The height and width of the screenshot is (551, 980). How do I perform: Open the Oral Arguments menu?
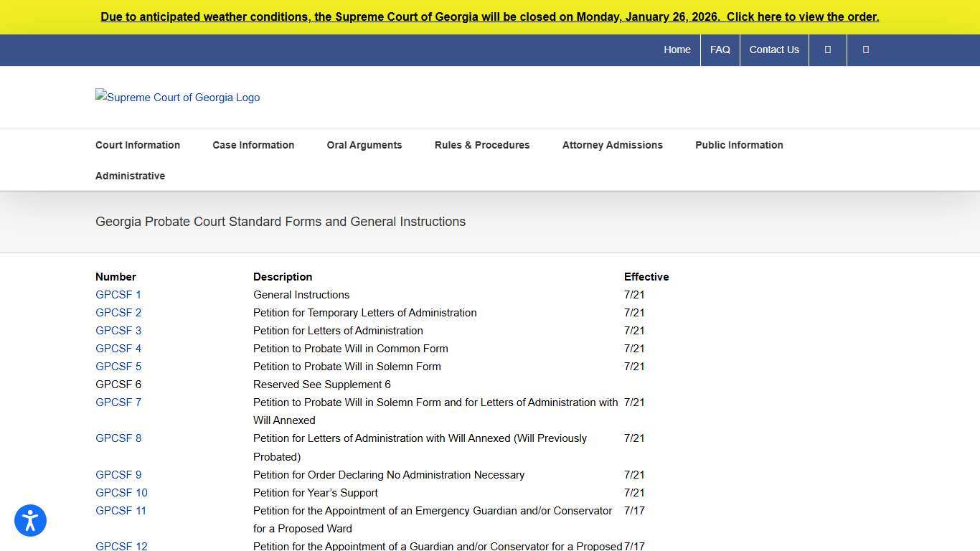364,145
